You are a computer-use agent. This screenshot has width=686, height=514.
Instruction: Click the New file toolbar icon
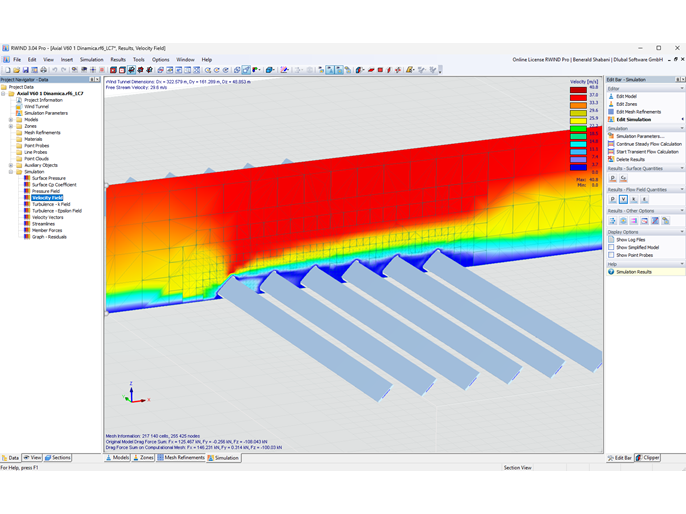7,70
